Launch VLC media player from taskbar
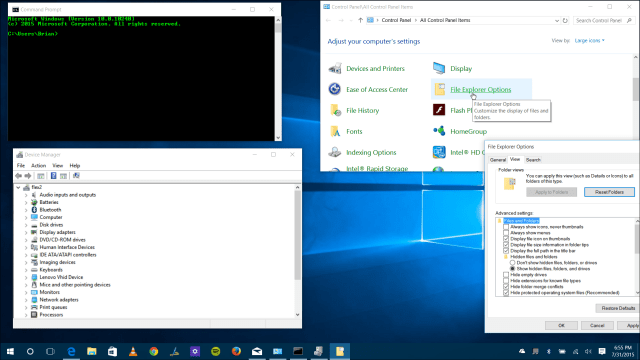 (133, 351)
